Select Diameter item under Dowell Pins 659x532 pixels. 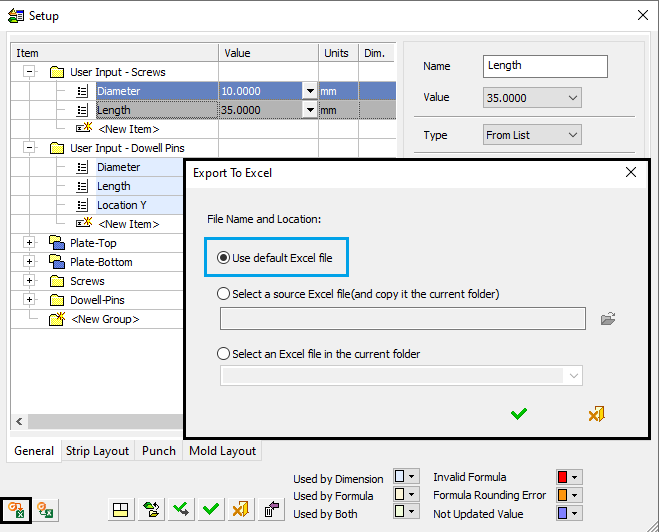(x=119, y=167)
